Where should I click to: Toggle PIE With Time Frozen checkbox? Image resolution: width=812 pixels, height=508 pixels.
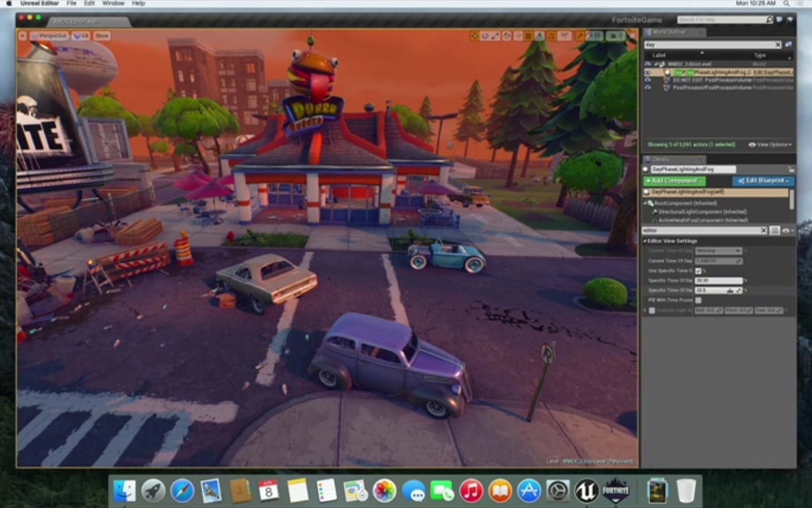[x=698, y=300]
